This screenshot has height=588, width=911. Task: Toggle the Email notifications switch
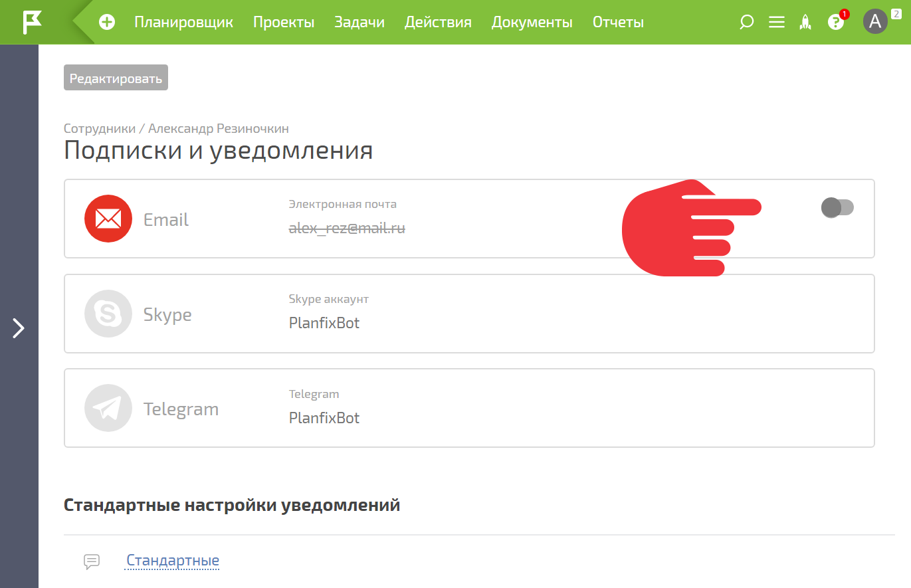837,208
